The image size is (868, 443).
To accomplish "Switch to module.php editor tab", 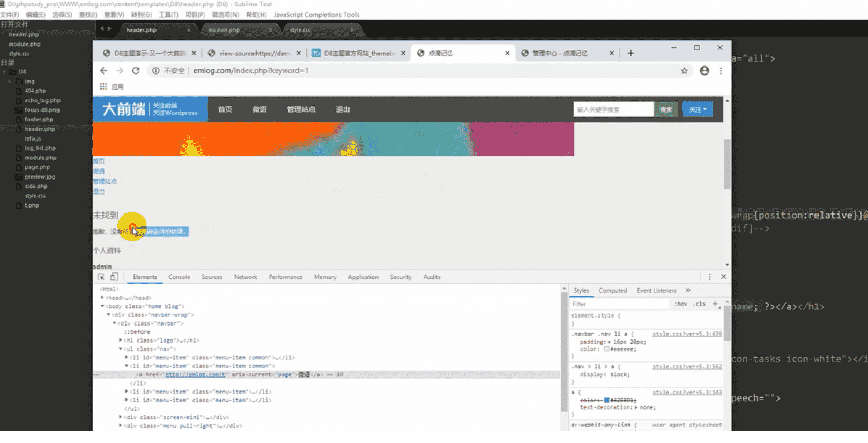I will (x=224, y=30).
